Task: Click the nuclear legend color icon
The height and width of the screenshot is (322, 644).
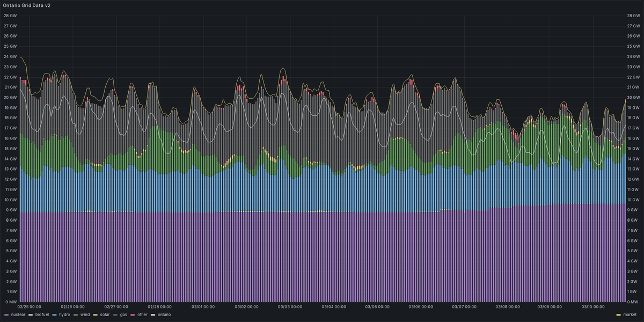Action: click(x=6, y=315)
